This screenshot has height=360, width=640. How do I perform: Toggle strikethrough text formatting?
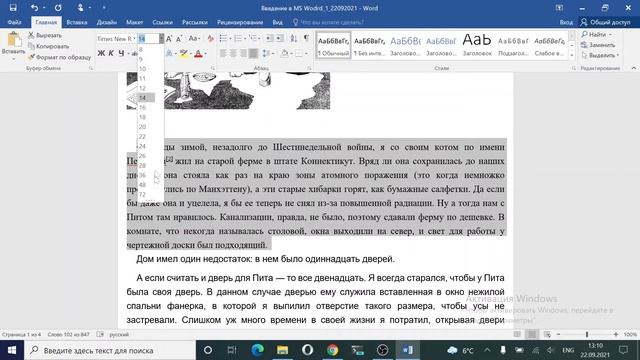pos(134,53)
